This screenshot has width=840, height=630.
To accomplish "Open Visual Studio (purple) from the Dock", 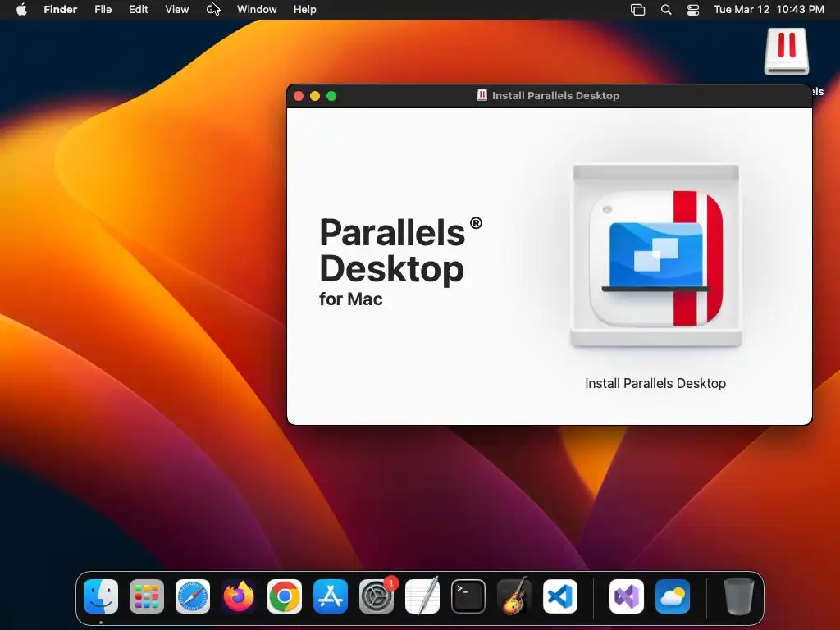I will [x=626, y=596].
